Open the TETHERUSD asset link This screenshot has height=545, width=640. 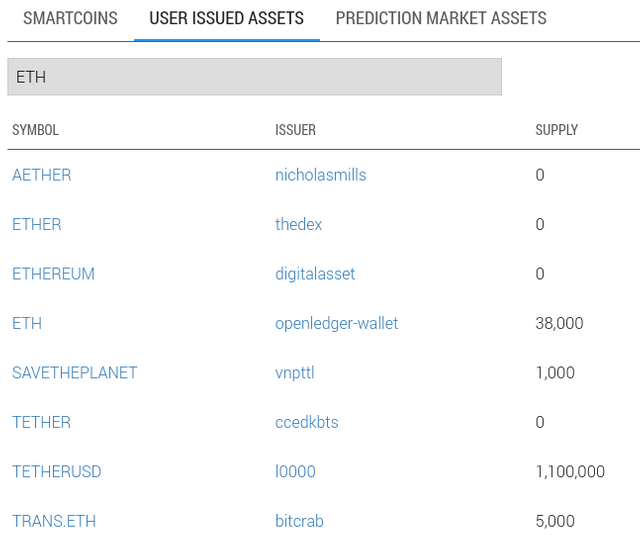click(57, 471)
